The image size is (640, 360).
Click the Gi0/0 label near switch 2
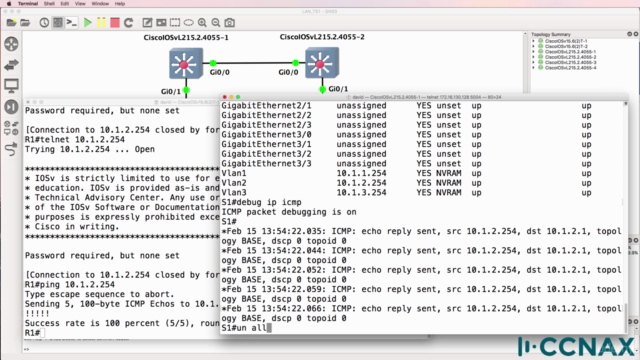pos(288,72)
